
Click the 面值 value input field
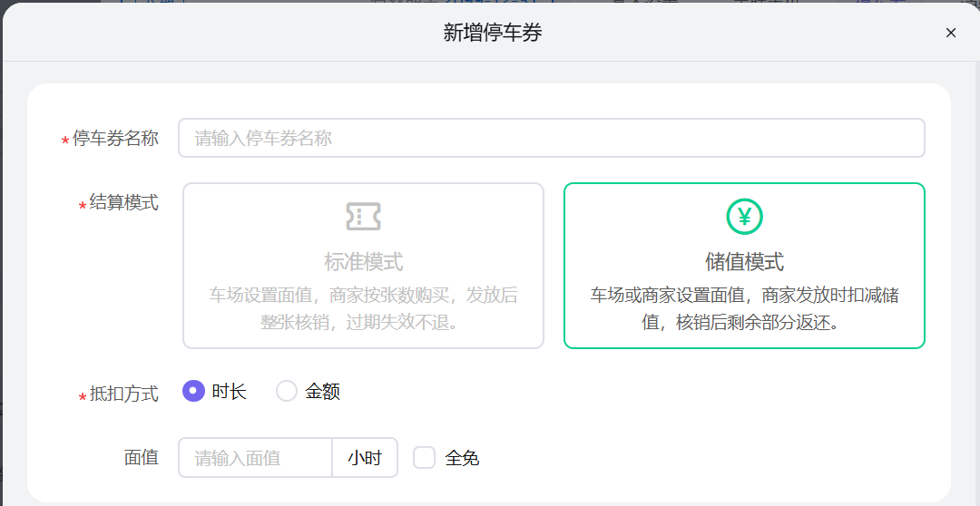coord(255,458)
